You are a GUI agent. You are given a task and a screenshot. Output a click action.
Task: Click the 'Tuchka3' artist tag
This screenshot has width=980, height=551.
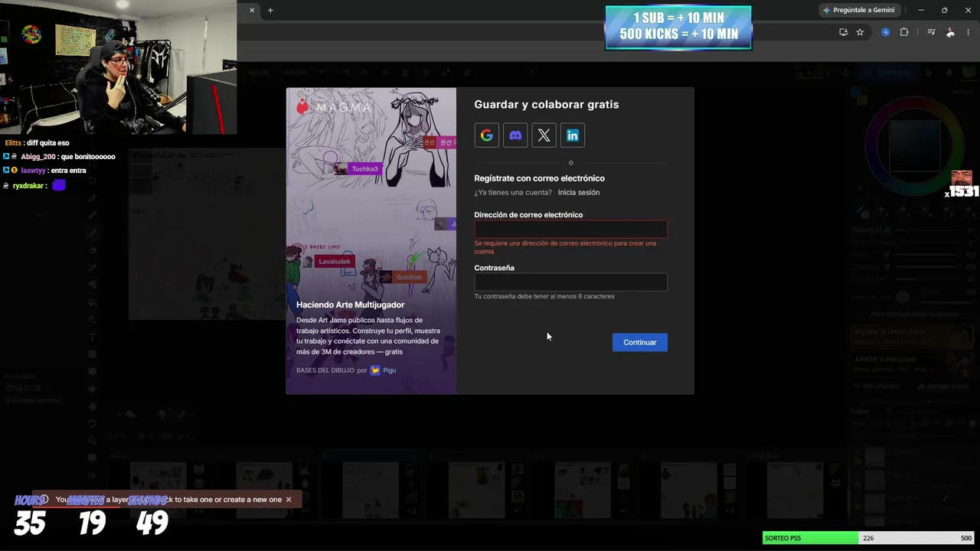coord(364,168)
